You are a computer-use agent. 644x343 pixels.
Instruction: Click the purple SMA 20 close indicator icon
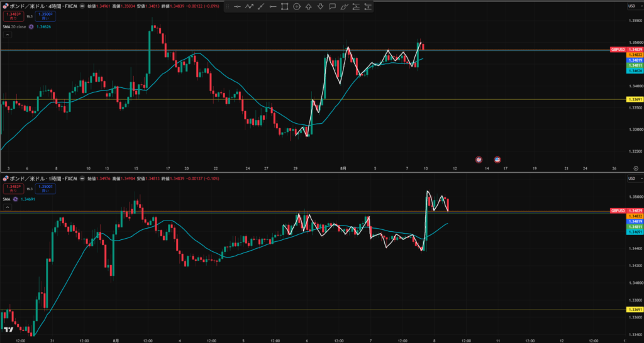pyautogui.click(x=31, y=26)
